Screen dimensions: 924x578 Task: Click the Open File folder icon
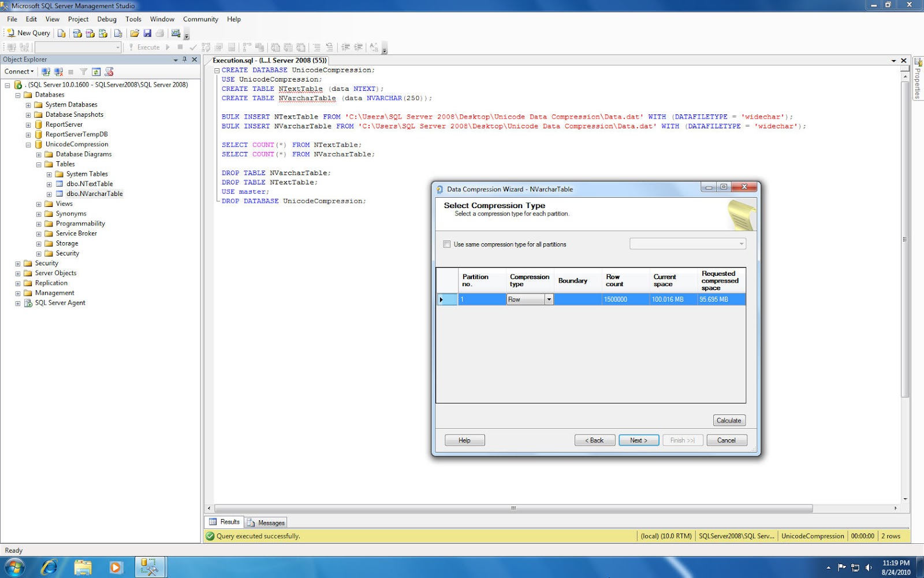tap(135, 33)
